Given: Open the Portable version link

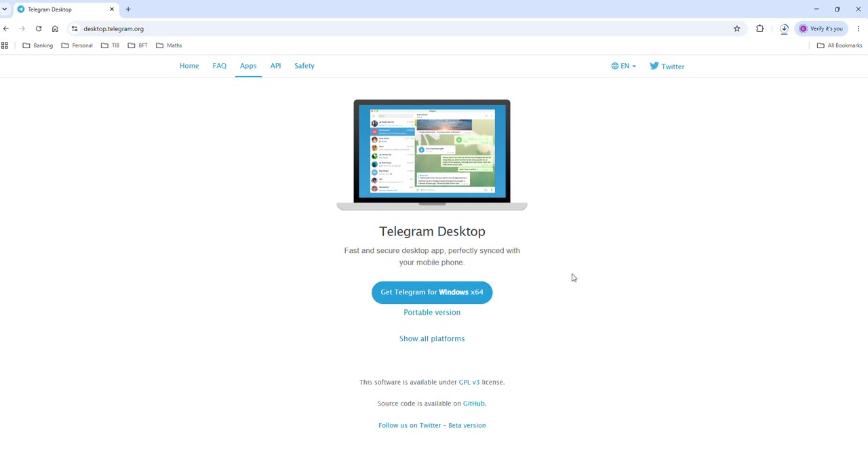Looking at the screenshot, I should (432, 312).
